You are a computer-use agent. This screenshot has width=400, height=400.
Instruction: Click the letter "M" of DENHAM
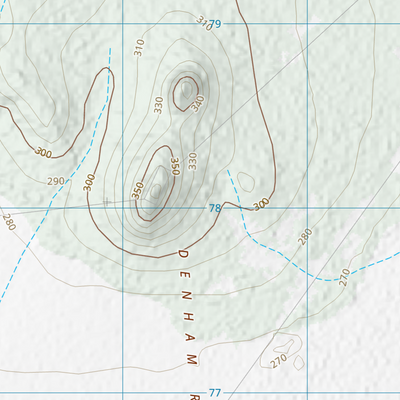tap(192, 360)
